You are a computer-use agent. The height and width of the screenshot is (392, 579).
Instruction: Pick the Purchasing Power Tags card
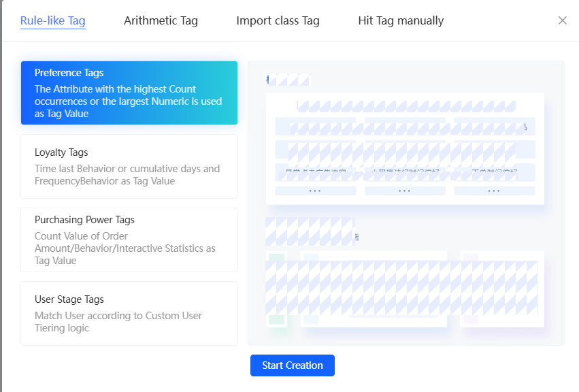click(129, 240)
